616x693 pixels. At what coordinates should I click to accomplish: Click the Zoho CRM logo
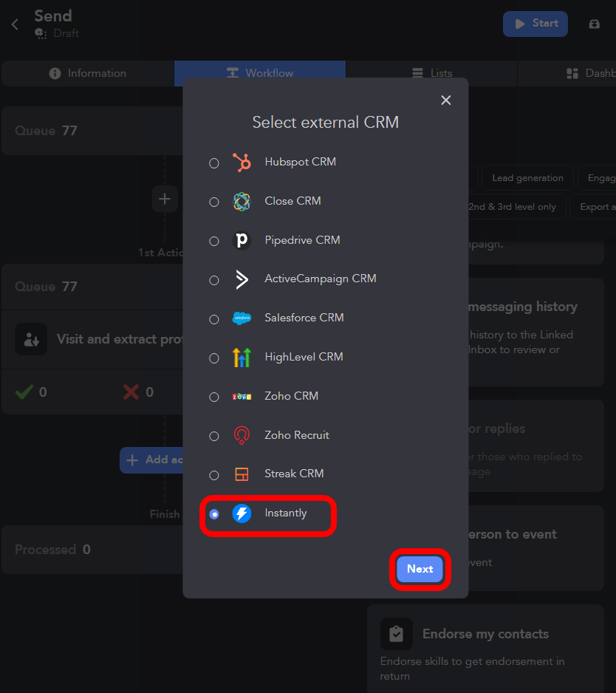[x=242, y=397]
